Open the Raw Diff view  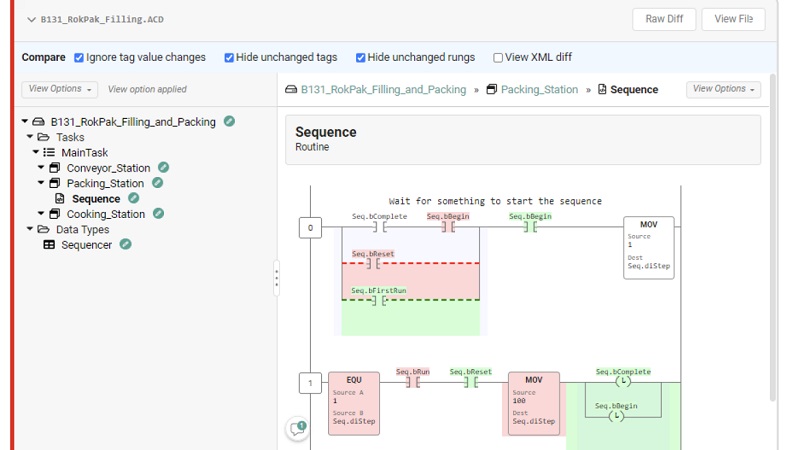click(664, 19)
